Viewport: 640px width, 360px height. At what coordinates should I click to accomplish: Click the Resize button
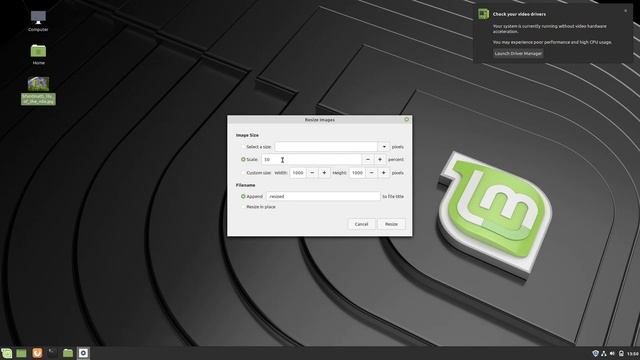click(x=391, y=224)
